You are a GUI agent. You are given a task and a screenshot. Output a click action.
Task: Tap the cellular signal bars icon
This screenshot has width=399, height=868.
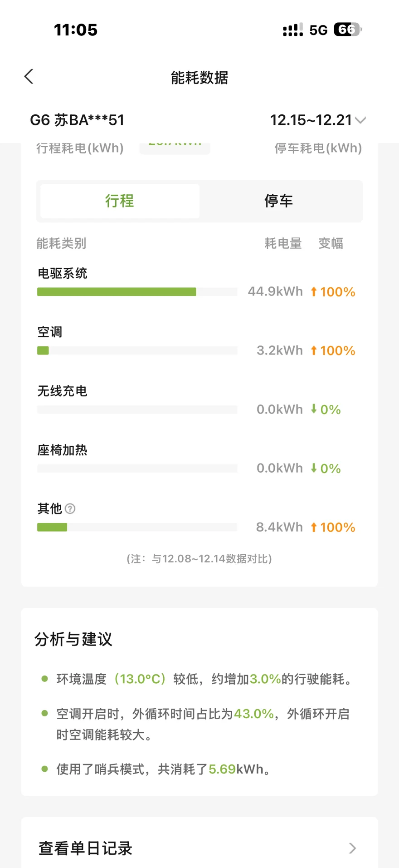click(x=292, y=30)
